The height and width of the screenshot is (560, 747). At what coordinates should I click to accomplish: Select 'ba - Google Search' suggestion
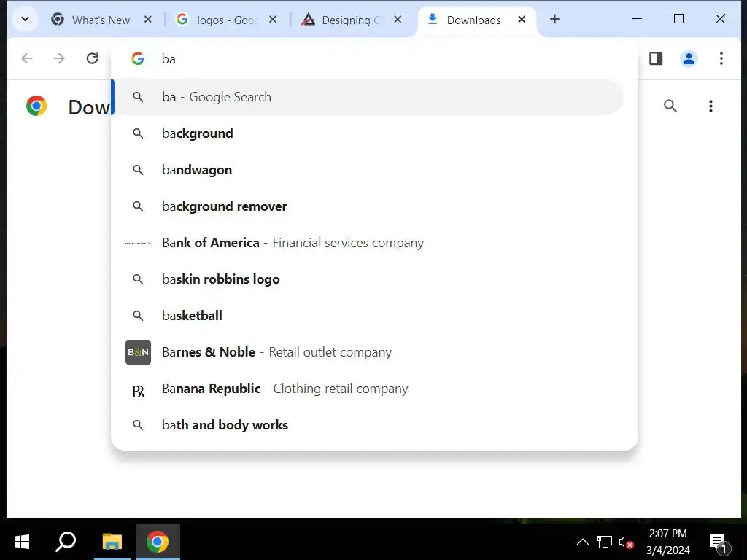(368, 97)
